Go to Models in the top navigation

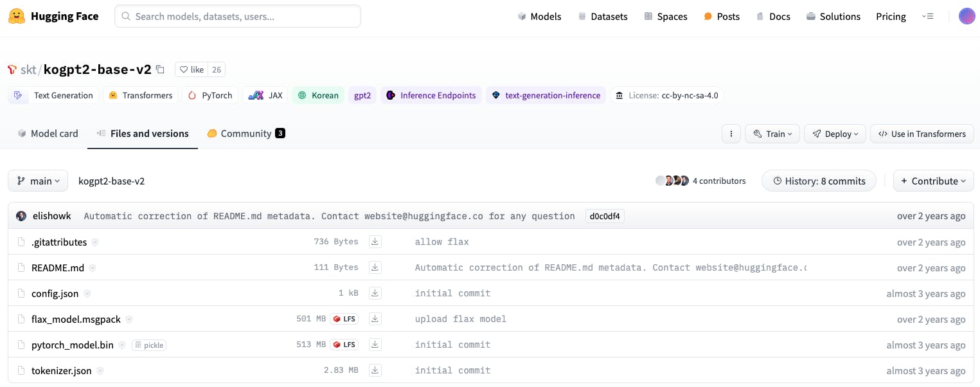(540, 16)
